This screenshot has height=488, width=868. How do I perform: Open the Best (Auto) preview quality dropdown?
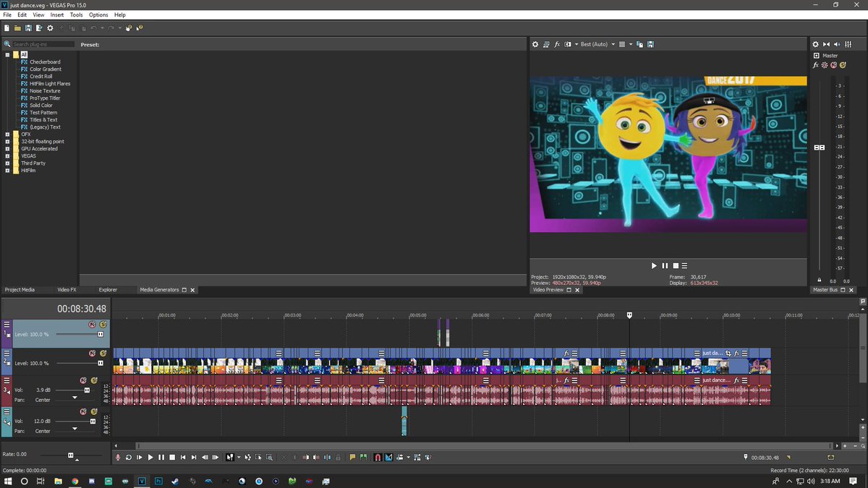click(x=597, y=44)
